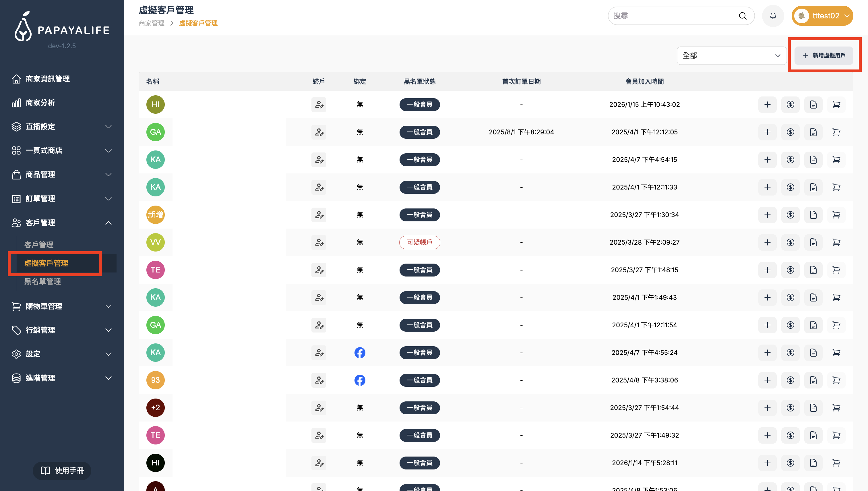Open the 使用手冊 manual button
The height and width of the screenshot is (491, 868).
(x=62, y=470)
